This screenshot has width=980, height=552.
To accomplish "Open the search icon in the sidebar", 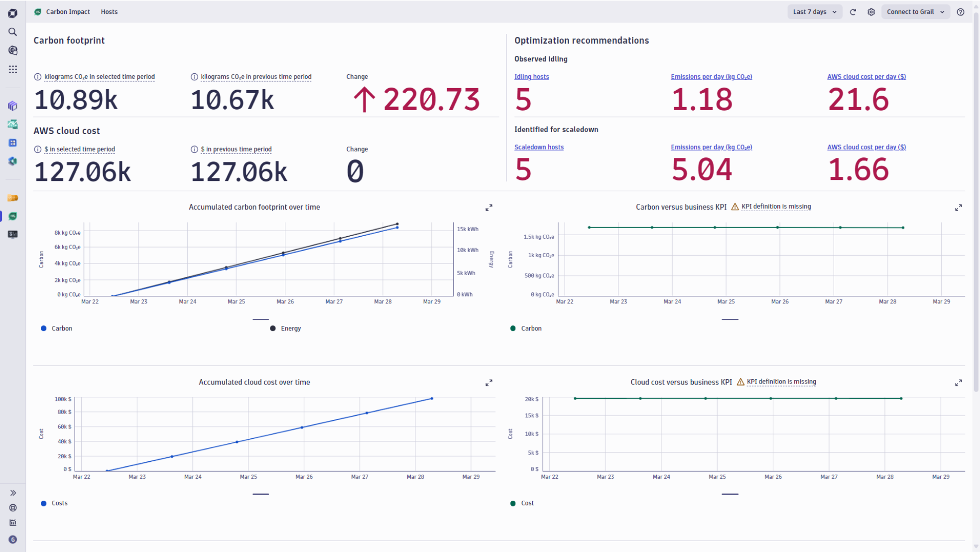I will (12, 31).
